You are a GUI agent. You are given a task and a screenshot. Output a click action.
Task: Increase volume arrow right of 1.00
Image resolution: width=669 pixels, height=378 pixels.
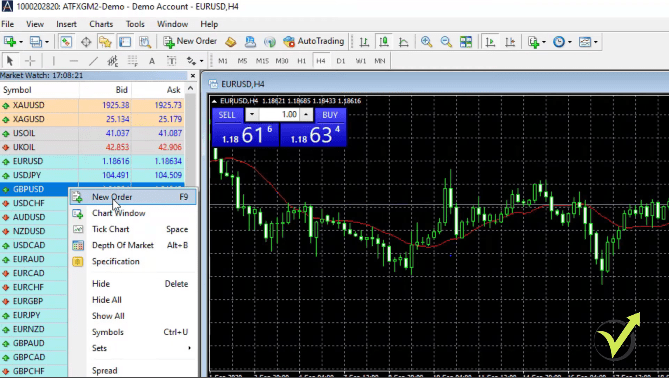tap(306, 115)
